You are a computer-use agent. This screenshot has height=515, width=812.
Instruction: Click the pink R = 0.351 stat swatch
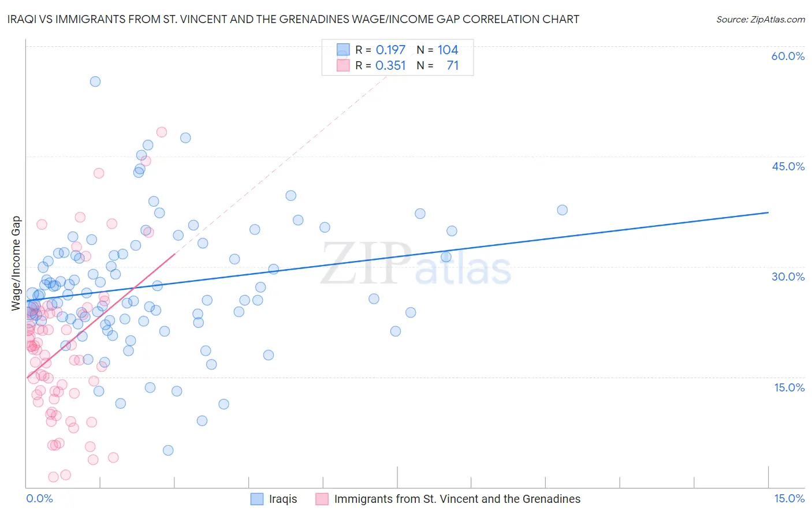pos(343,65)
